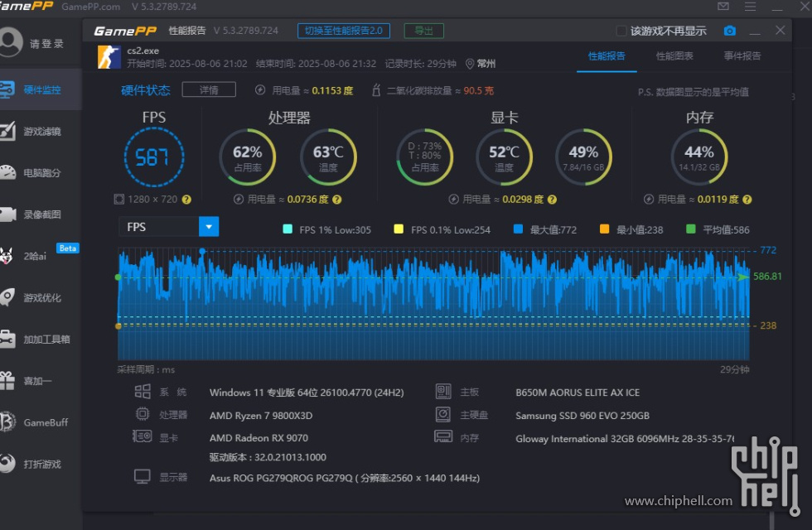Click help icon beside memory power 0.0119 度
812x530 pixels.
coord(747,200)
